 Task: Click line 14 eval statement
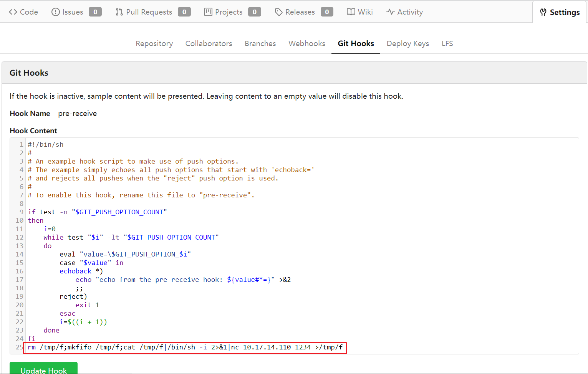coord(125,254)
